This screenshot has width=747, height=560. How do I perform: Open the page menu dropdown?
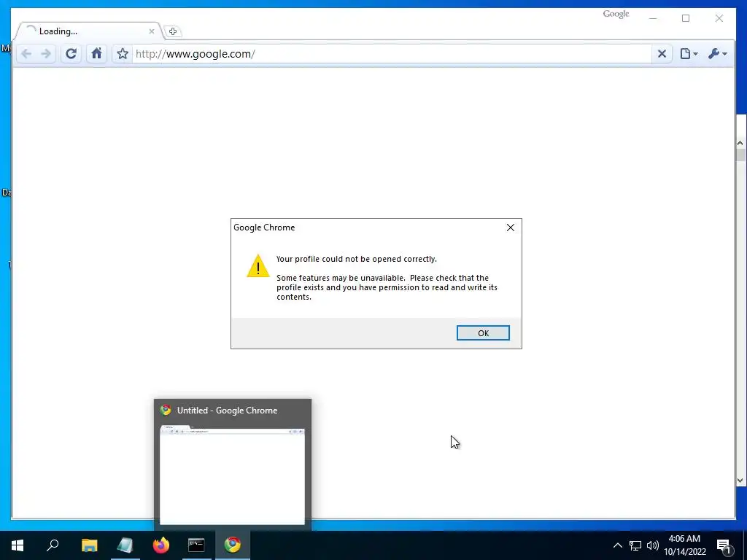click(689, 54)
